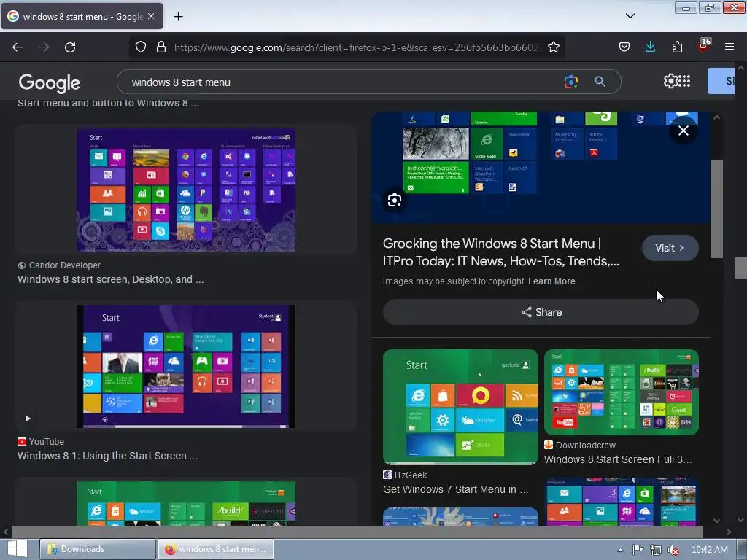Screen dimensions: 747x560
Task: Open the Google apps grid
Action: (x=684, y=81)
